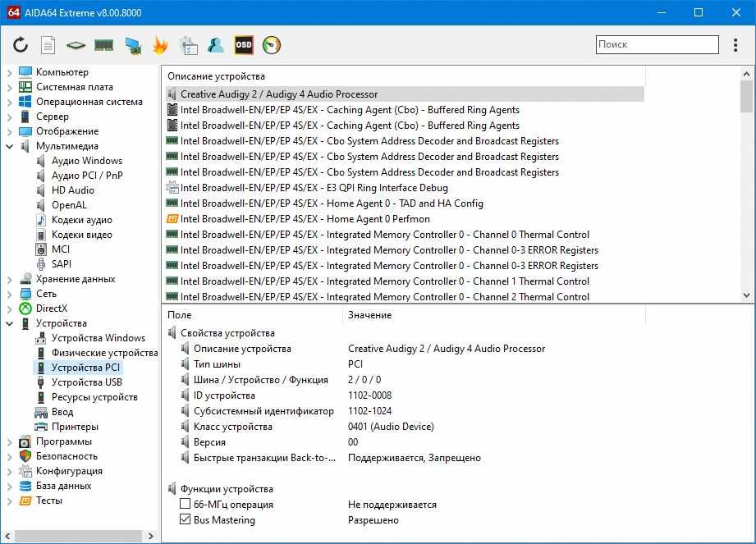
Task: Click the Конфигурация gears icon
Action: coord(25,471)
